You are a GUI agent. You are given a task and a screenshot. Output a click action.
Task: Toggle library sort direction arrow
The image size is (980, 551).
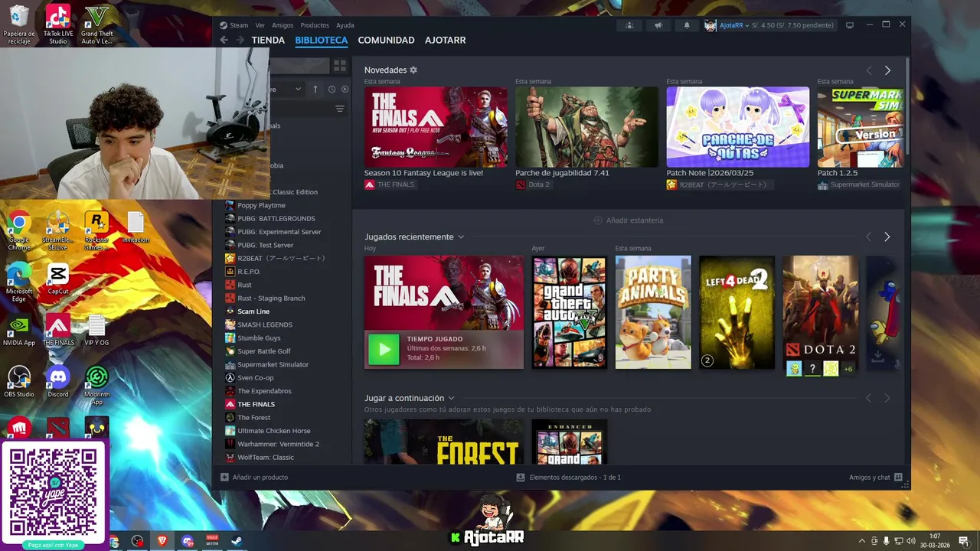pyautogui.click(x=315, y=89)
